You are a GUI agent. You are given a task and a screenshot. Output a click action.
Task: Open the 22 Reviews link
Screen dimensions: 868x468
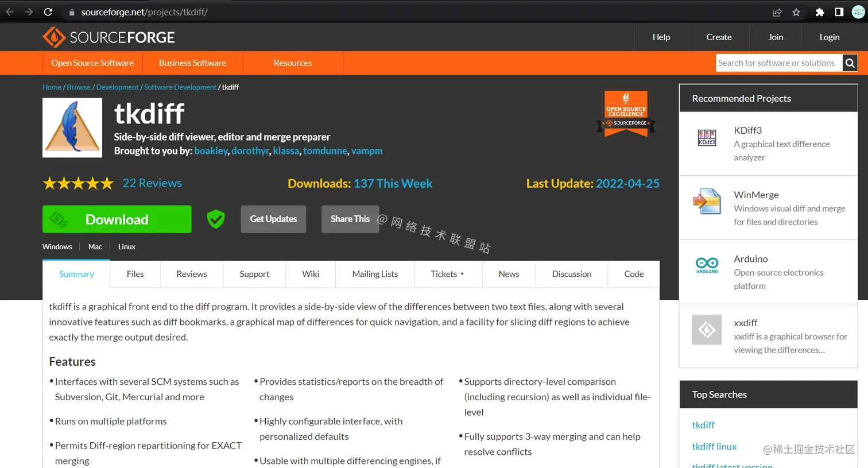click(x=152, y=183)
